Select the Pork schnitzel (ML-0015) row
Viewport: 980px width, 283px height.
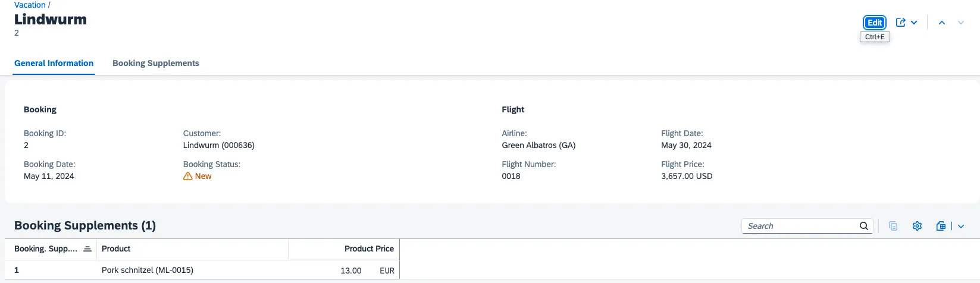147,270
